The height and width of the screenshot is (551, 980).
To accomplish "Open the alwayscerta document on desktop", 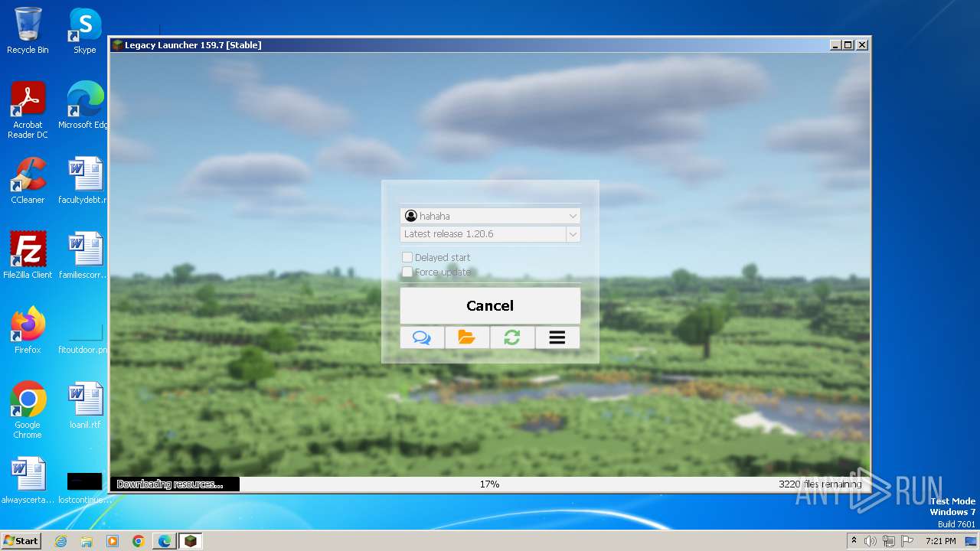I will click(28, 481).
